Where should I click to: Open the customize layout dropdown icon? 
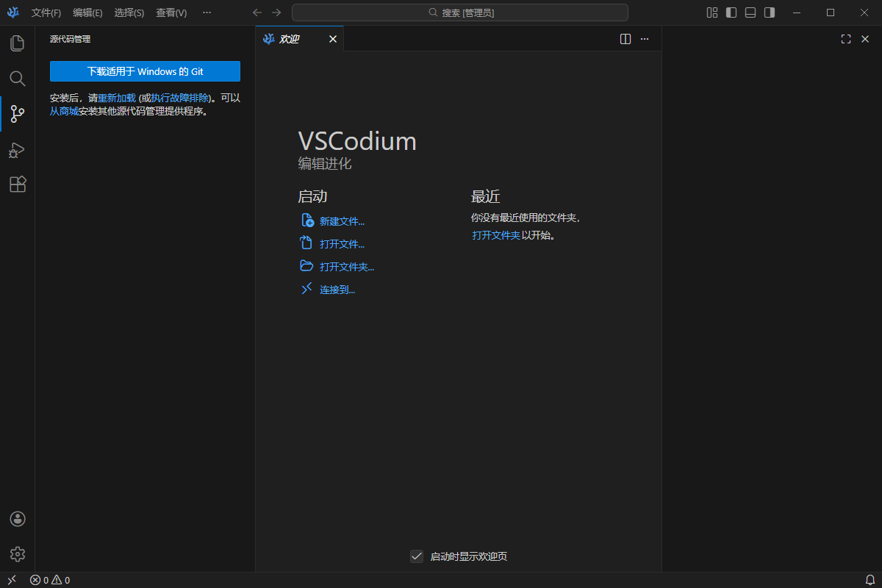(x=711, y=12)
